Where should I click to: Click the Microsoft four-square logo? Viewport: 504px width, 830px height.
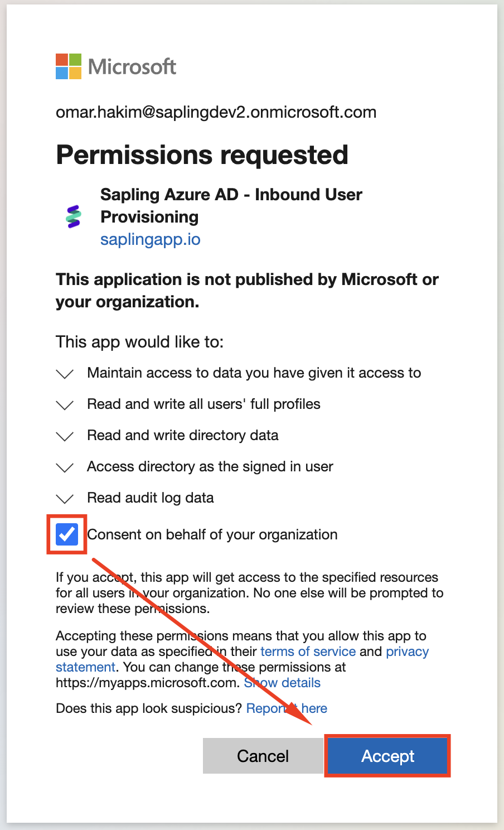click(69, 66)
